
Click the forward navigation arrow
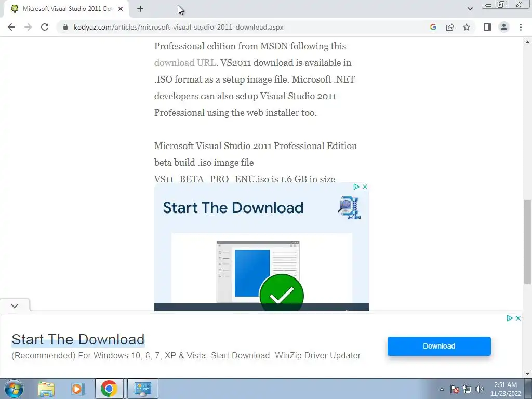[28, 27]
